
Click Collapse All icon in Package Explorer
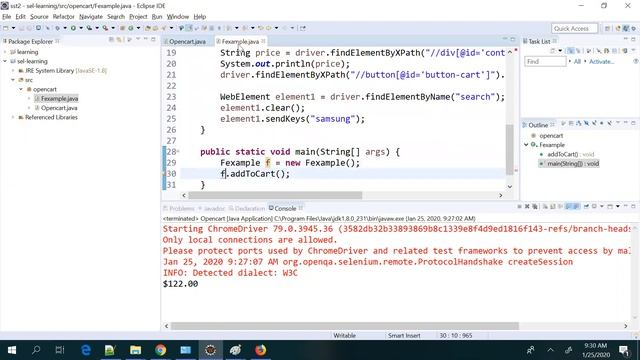[x=111, y=40]
